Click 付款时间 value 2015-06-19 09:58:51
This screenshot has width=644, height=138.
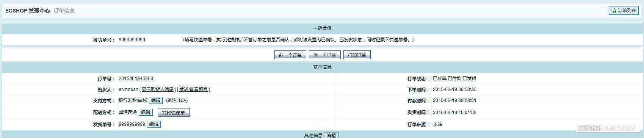pos(454,100)
